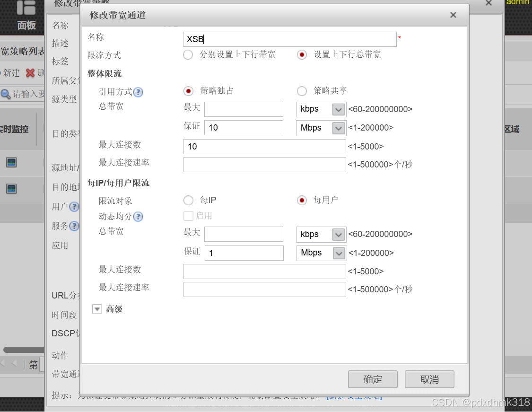Select 每IP as the limit target
Image resolution: width=532 pixels, height=412 pixels.
pyautogui.click(x=188, y=200)
